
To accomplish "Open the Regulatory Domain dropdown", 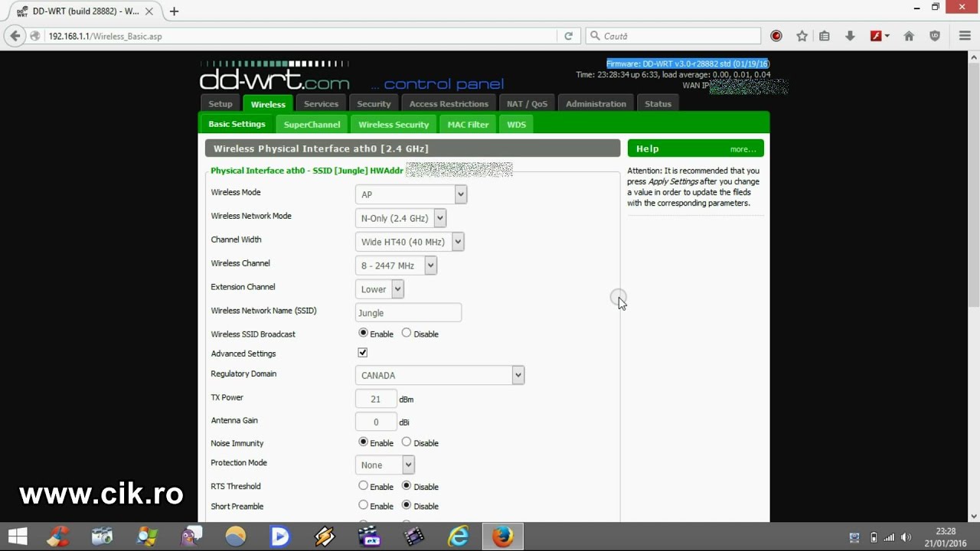I will click(440, 375).
